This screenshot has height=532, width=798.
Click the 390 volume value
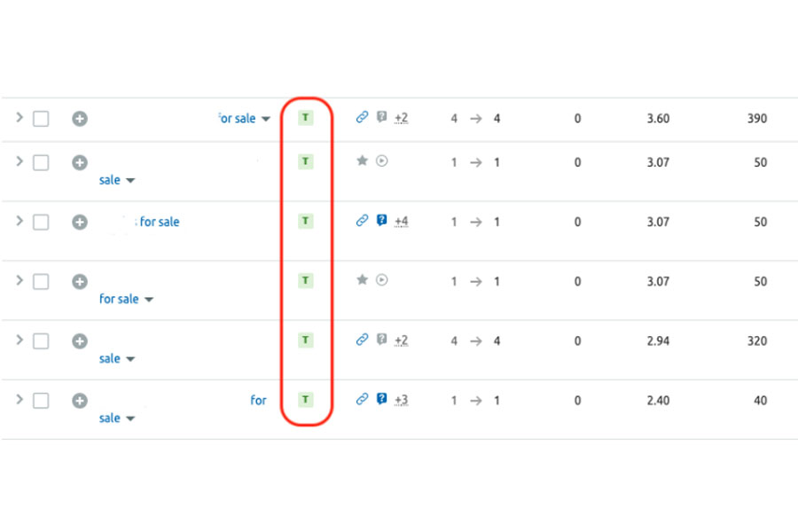[757, 119]
